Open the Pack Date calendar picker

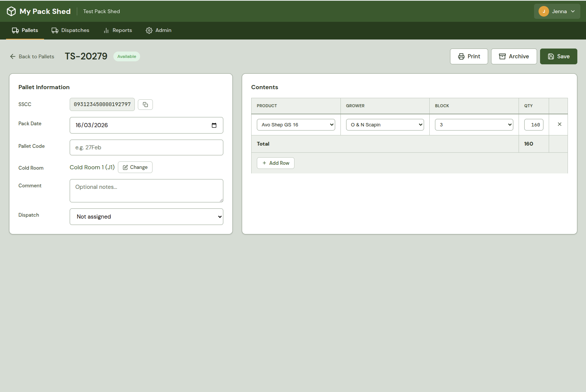click(214, 125)
